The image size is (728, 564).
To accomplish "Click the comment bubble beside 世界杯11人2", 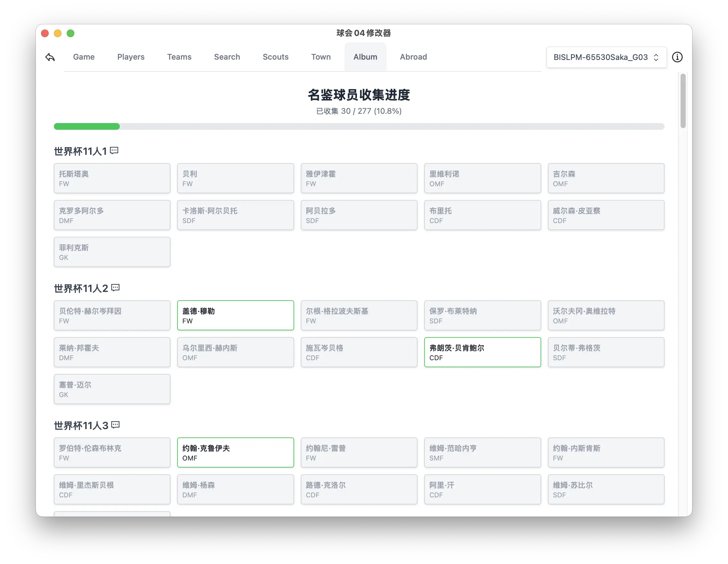I will [x=115, y=288].
